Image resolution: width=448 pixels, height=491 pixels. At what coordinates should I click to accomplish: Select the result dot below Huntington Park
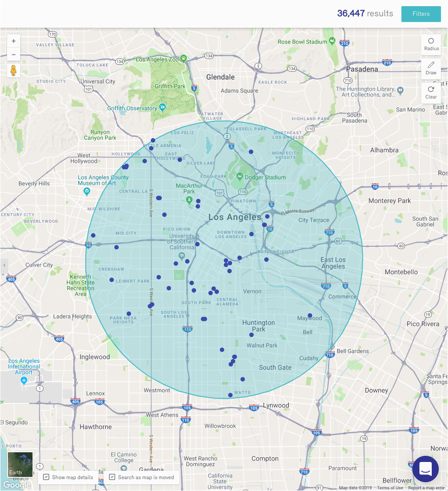[x=251, y=335]
